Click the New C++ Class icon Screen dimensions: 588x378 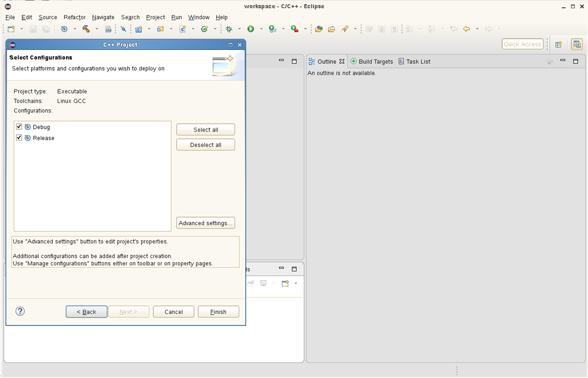point(205,29)
